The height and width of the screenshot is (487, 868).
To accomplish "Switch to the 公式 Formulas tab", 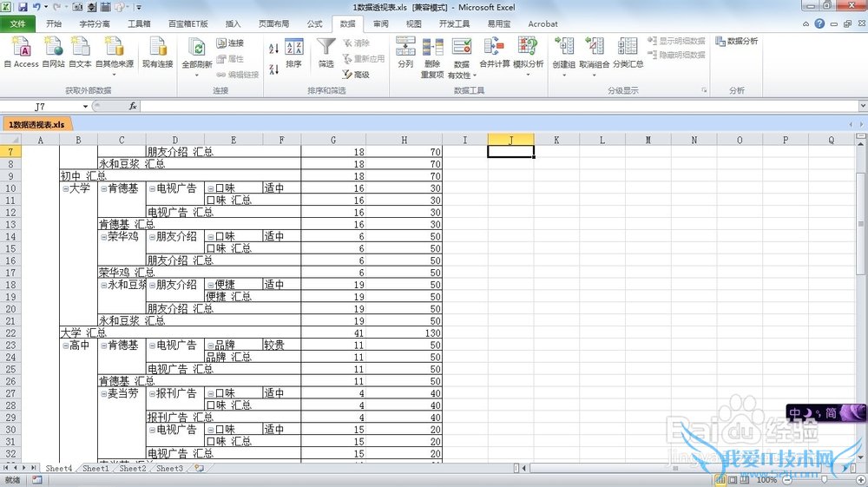I will (314, 23).
